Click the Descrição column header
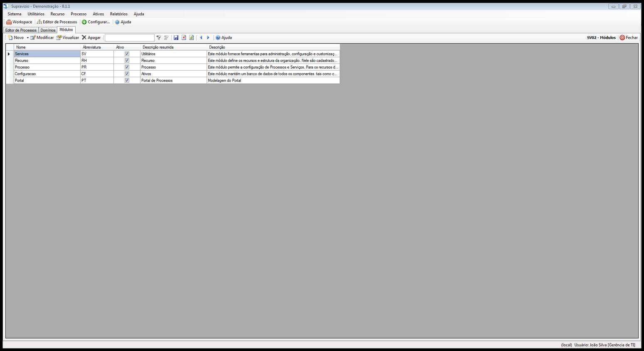This screenshot has width=644, height=351. 273,47
